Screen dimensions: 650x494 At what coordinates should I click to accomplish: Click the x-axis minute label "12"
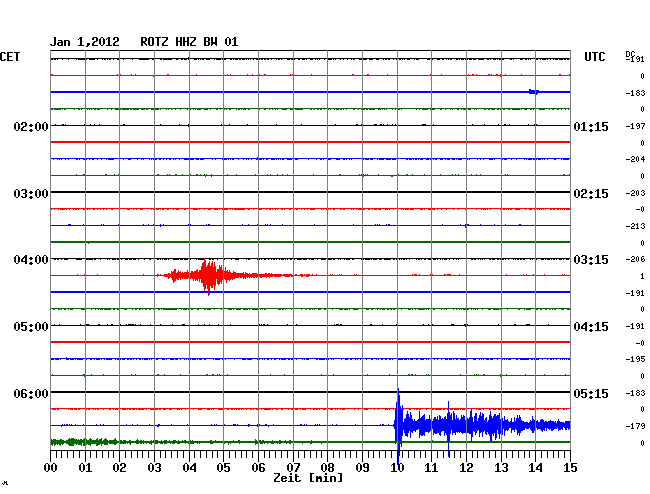pos(466,468)
